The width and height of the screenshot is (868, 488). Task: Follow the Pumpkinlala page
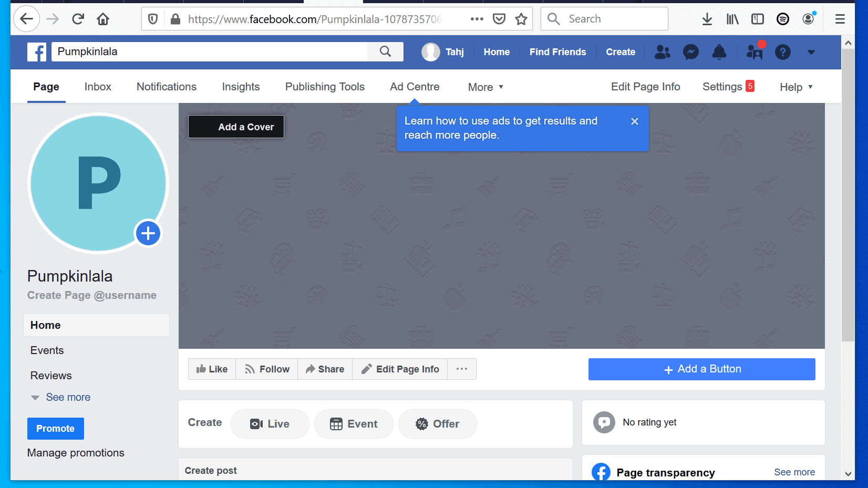coord(267,369)
